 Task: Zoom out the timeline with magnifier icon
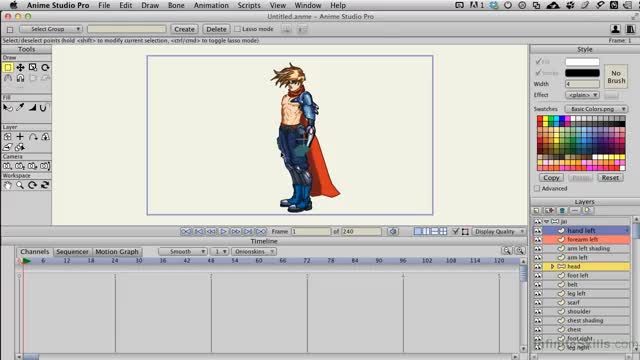(x=507, y=251)
